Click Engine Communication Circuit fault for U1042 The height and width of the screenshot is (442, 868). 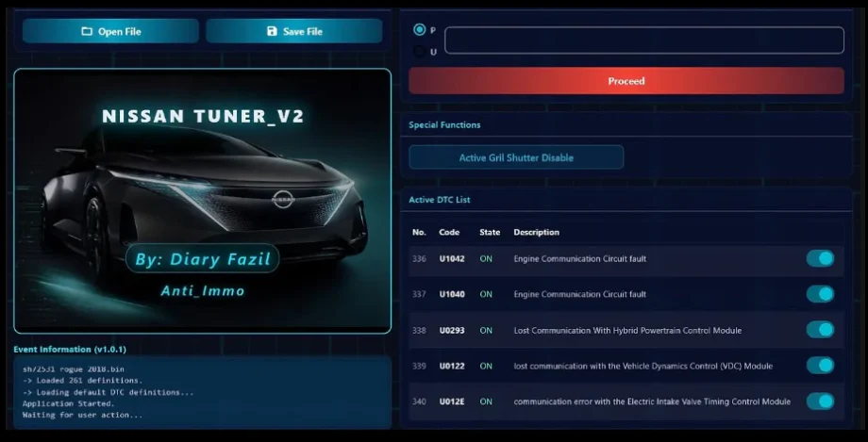point(579,259)
